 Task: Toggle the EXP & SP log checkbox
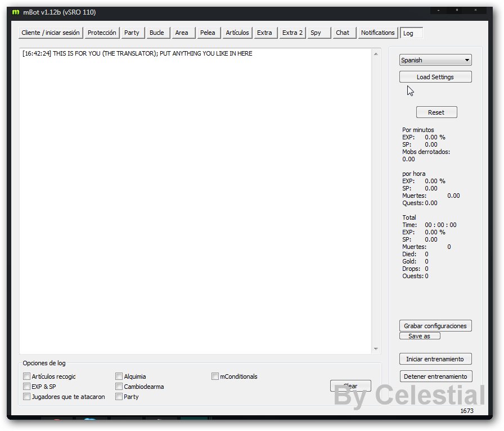pos(26,387)
